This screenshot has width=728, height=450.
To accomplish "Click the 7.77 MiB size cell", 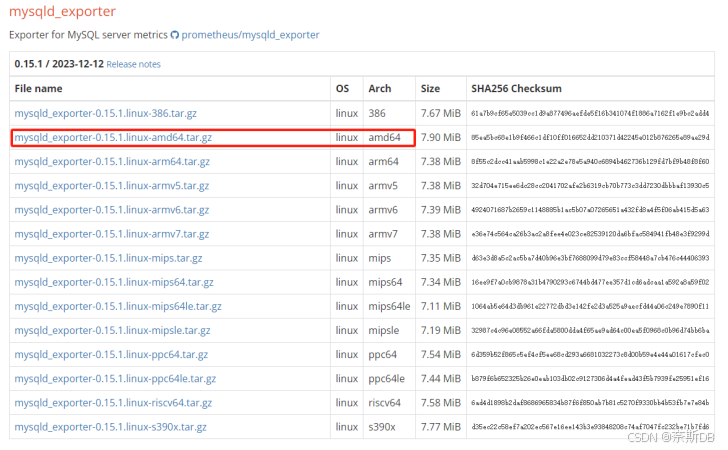I will (x=441, y=427).
